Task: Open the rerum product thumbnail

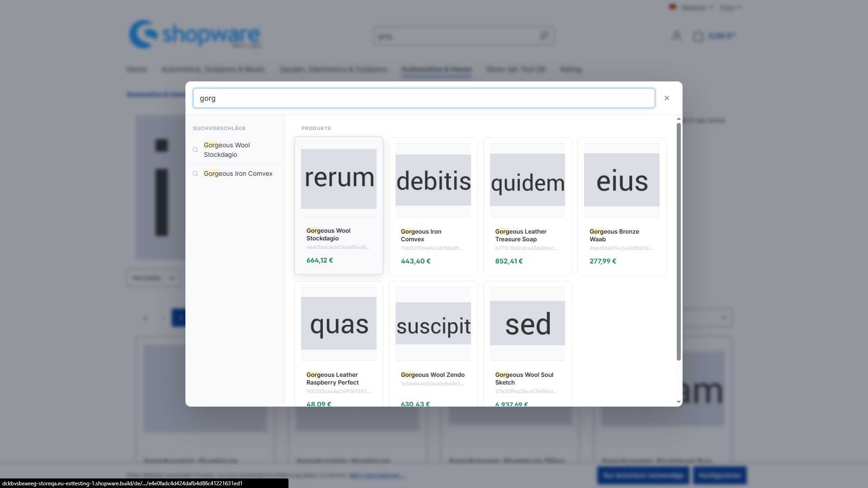Action: pyautogui.click(x=339, y=179)
